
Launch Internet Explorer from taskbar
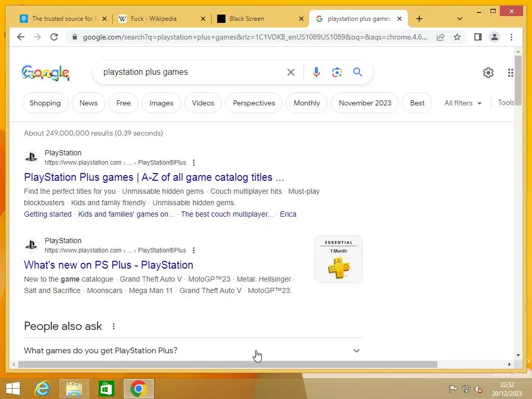(x=43, y=389)
